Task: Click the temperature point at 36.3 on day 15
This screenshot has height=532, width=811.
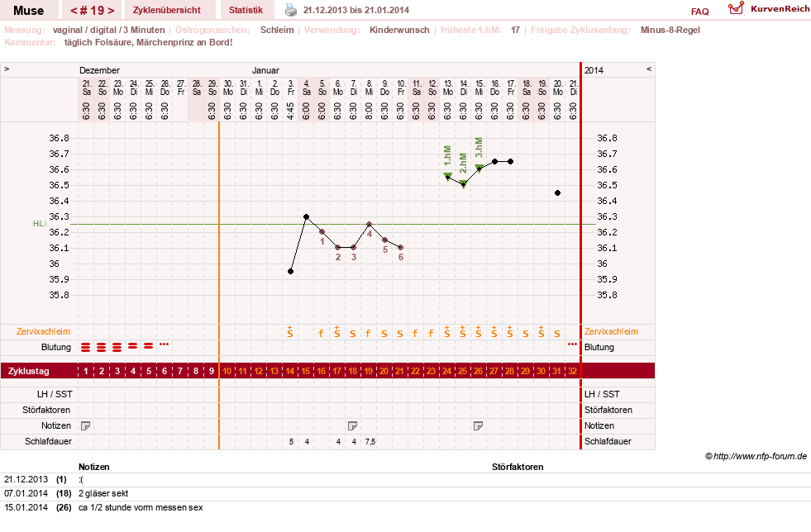Action: coord(306,216)
